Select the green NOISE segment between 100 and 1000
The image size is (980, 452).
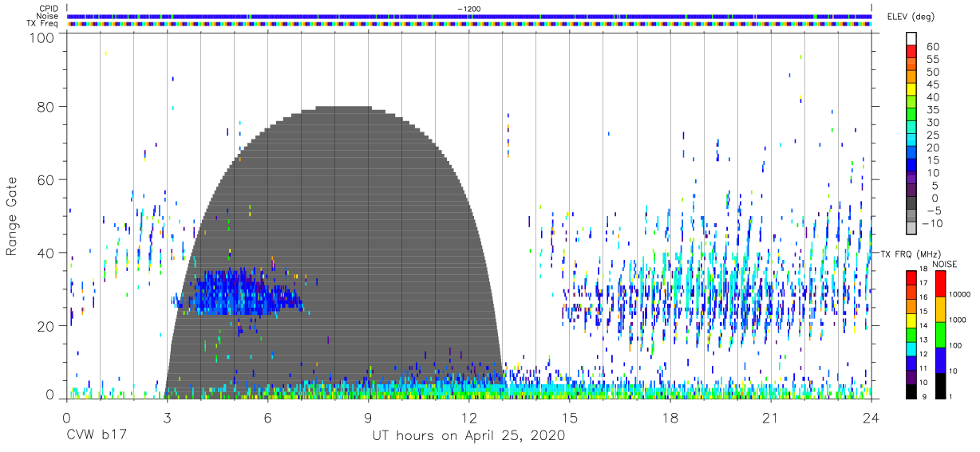pyautogui.click(x=940, y=334)
